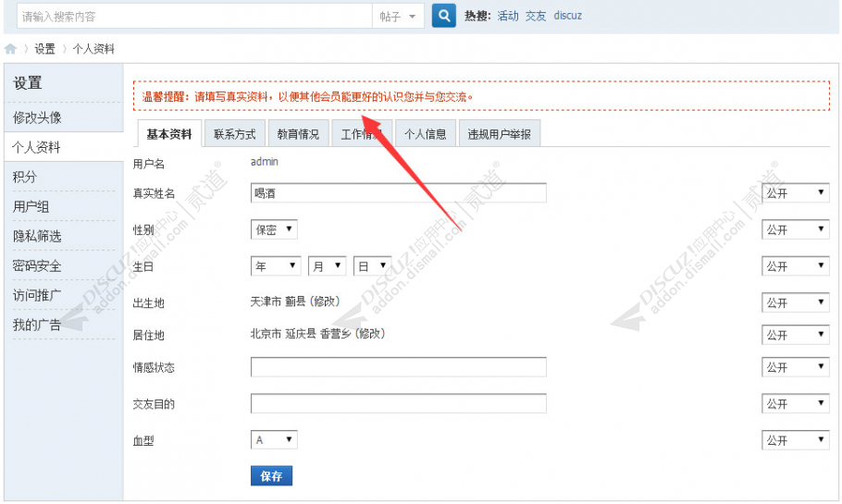This screenshot has width=842, height=504.
Task: Open the birthday 年 dropdown
Action: [x=276, y=265]
